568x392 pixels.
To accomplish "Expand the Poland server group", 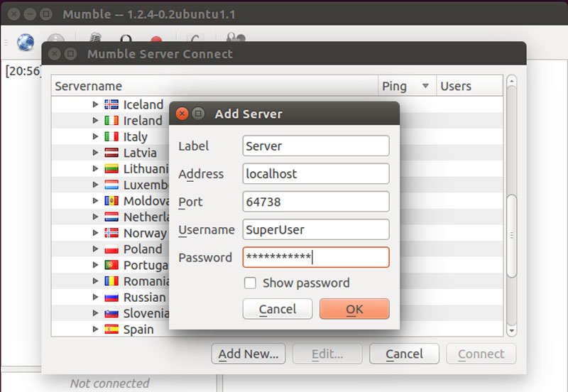I will coord(95,249).
